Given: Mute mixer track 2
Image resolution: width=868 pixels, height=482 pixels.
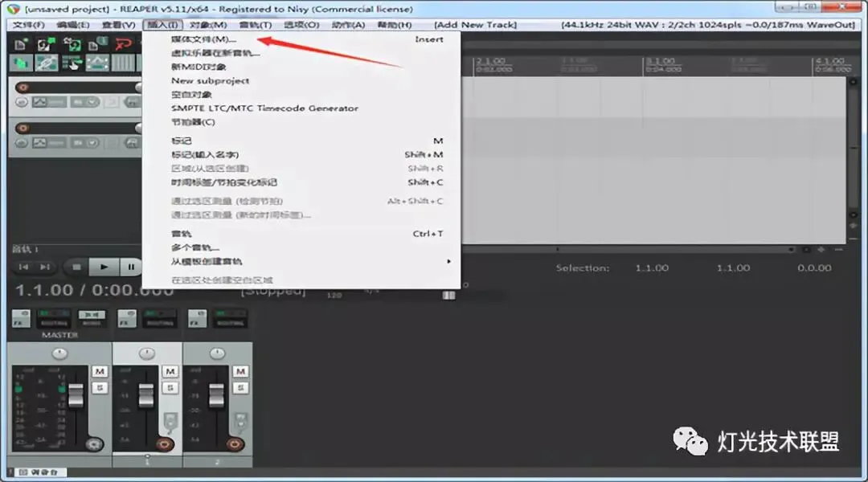Looking at the screenshot, I should click(x=240, y=371).
